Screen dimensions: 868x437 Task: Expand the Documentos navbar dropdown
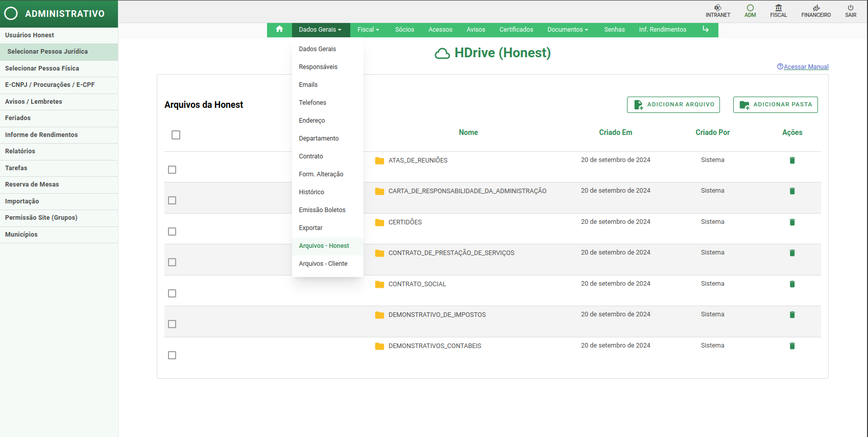pyautogui.click(x=568, y=30)
